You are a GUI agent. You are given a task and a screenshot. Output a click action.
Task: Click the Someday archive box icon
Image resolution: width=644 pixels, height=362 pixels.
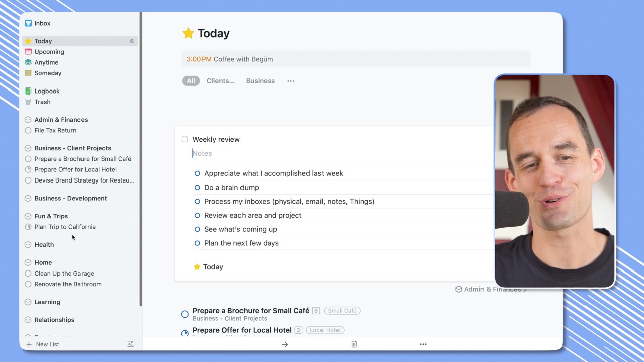[x=28, y=73]
